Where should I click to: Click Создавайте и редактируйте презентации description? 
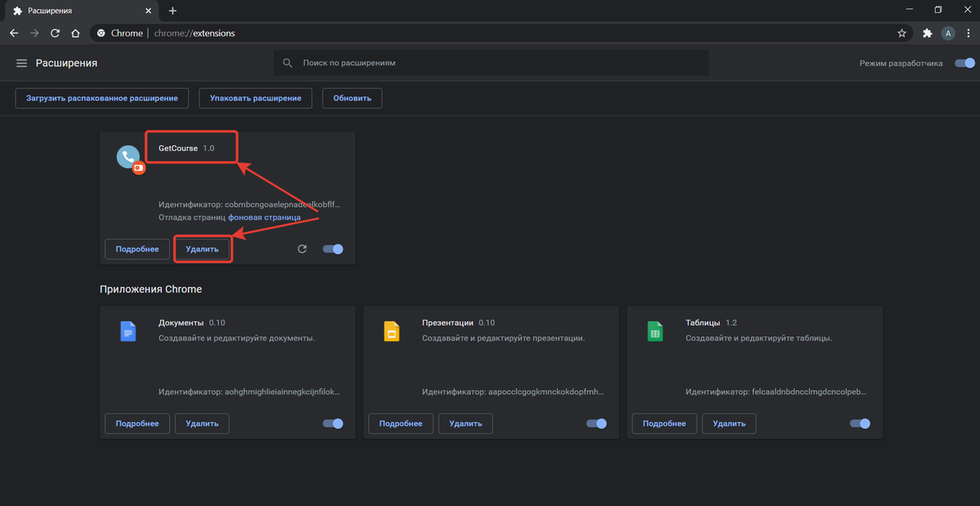(x=503, y=337)
